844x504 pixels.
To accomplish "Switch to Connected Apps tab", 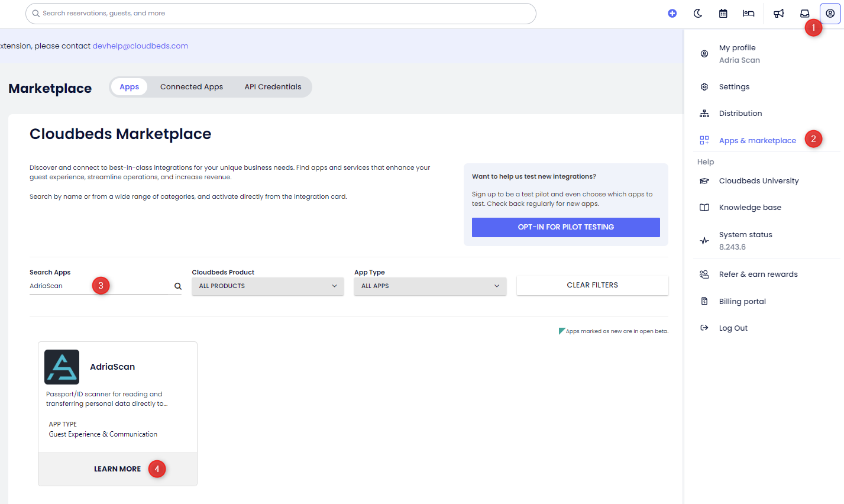I will coord(192,87).
